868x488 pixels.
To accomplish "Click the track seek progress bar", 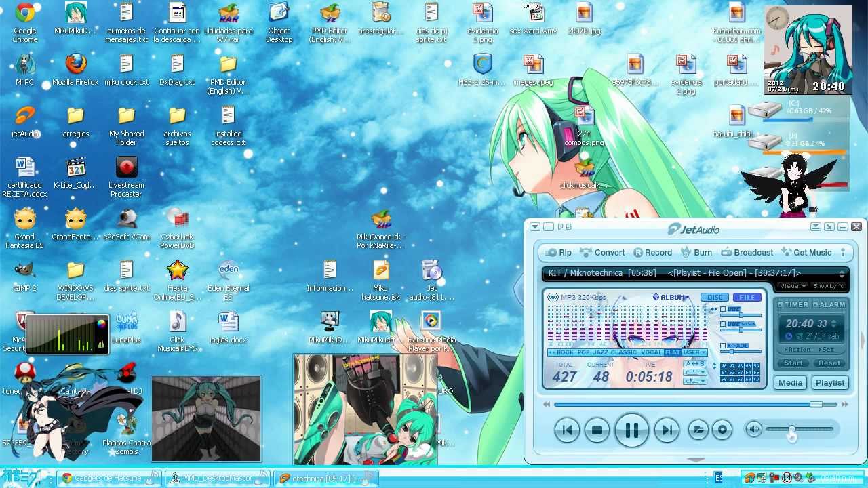I will point(697,404).
